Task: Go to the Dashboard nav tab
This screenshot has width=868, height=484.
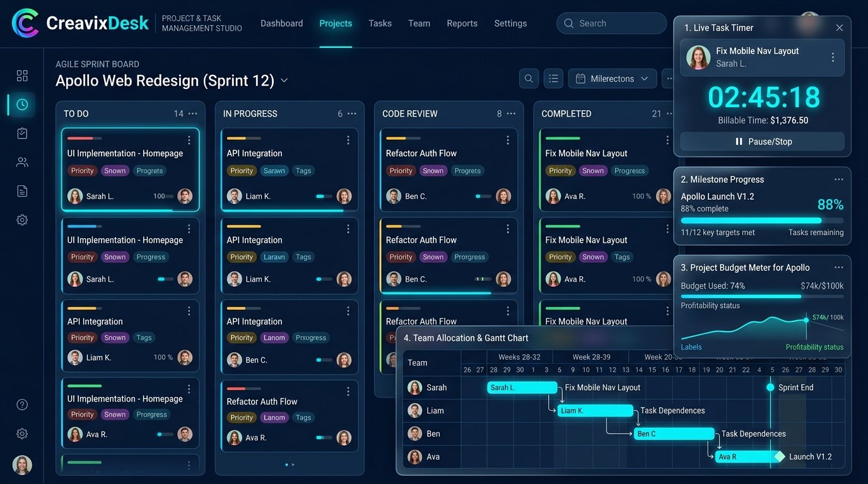Action: 281,23
